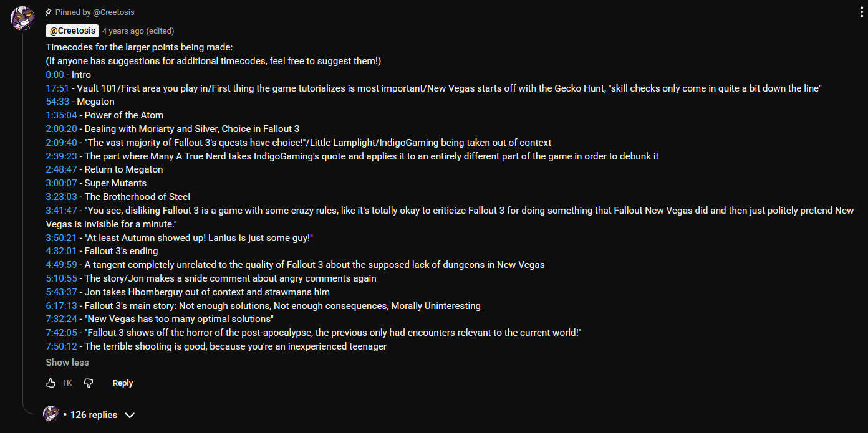Seek to 1:35:04 Power of the Atom
Screen dimensions: 868x433
pos(61,115)
